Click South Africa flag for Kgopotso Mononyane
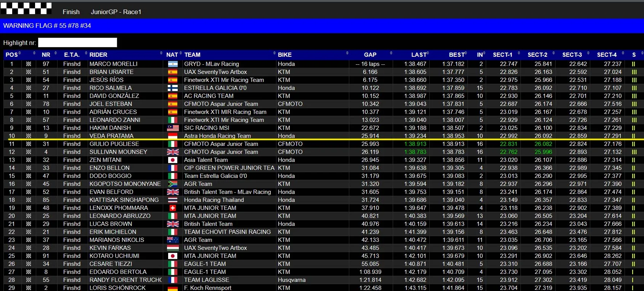The image size is (644, 291). (x=173, y=184)
